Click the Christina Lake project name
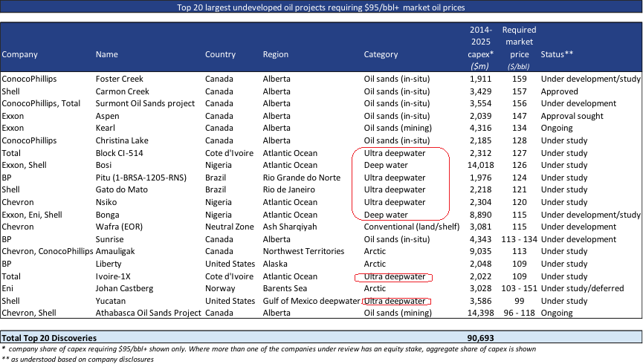Screen dimensions: 643x364 click(x=122, y=140)
